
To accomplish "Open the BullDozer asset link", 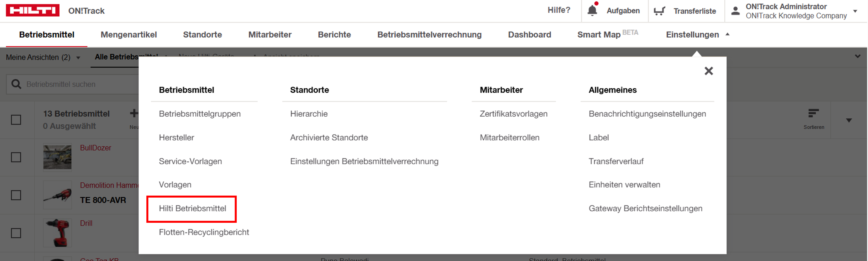I will tap(95, 148).
